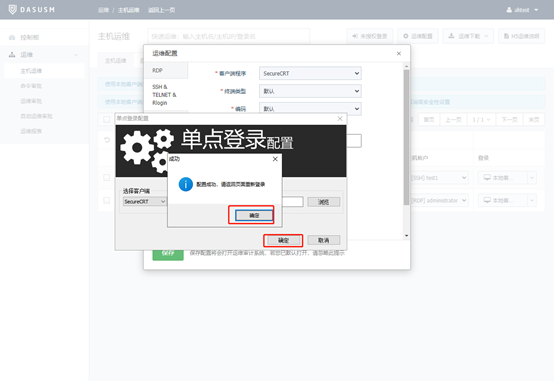Image resolution: width=554 pixels, height=381 pixels.
Task: Click the refresh icon above host list
Action: [x=107, y=140]
